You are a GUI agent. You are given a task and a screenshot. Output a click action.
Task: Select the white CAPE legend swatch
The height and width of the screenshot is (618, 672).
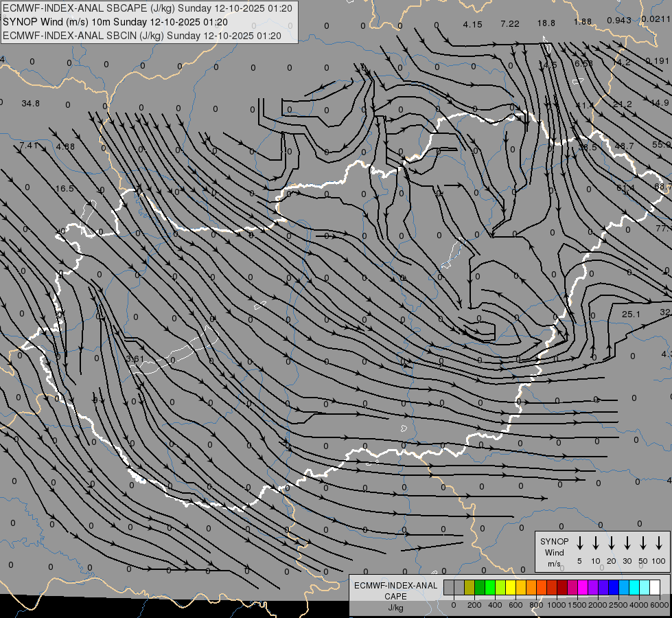click(655, 587)
